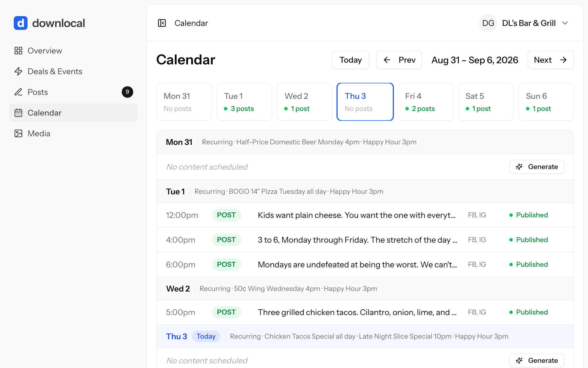Click sparkle icon in Mon 31 Generate

pyautogui.click(x=519, y=167)
